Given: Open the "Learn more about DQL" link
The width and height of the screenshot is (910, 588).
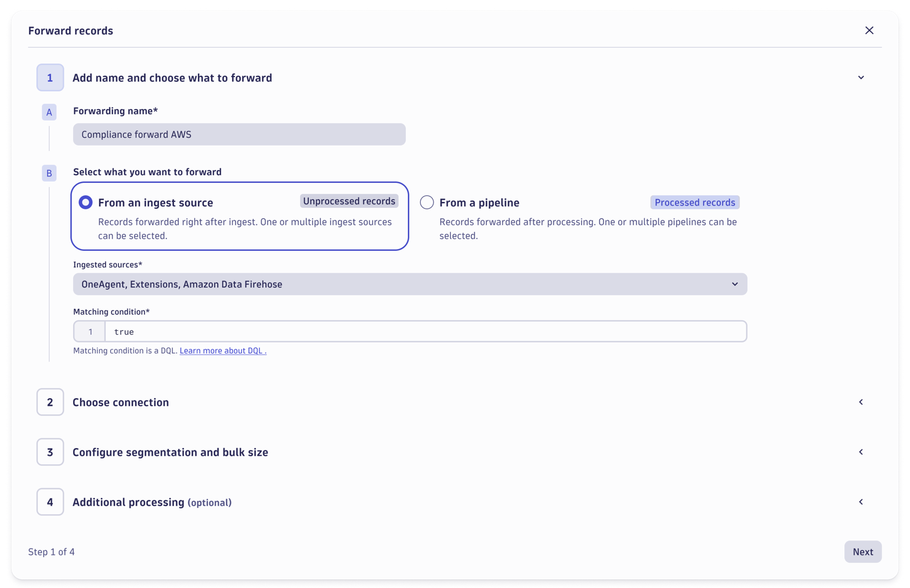Looking at the screenshot, I should (222, 350).
